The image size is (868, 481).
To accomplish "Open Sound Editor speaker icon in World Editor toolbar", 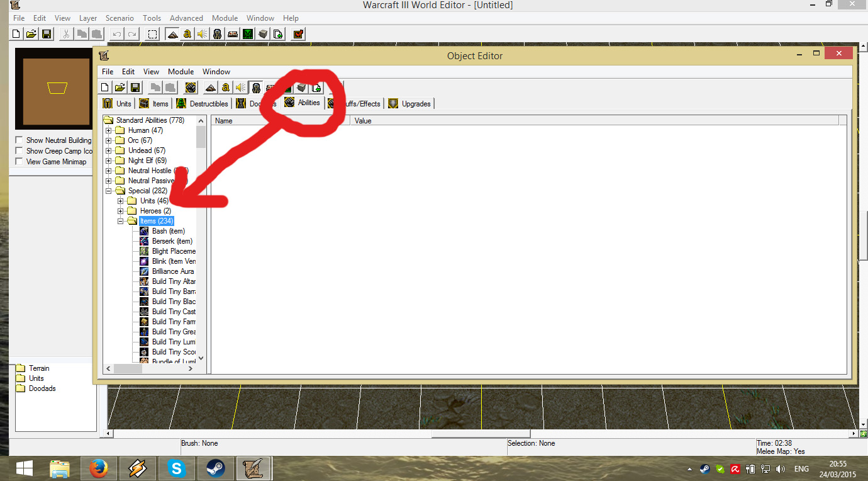I will point(202,34).
